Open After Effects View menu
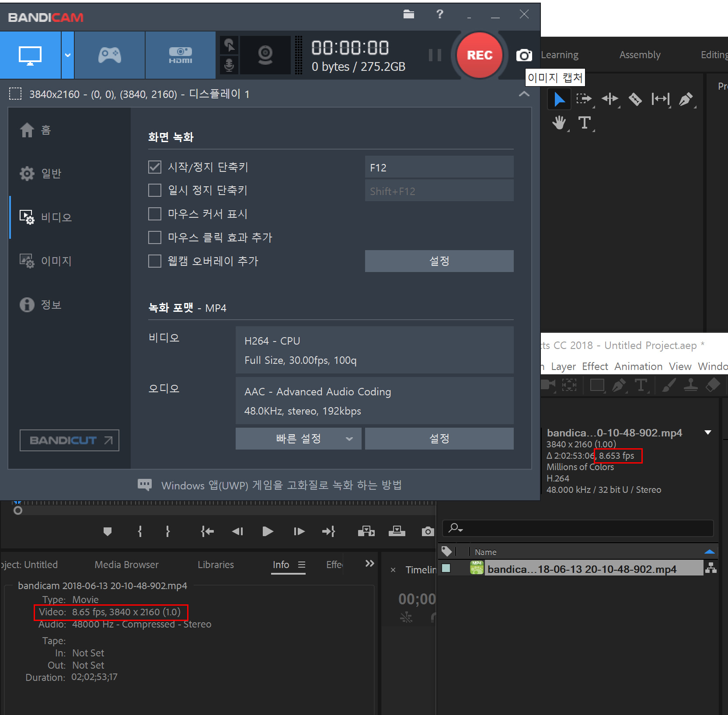Image resolution: width=728 pixels, height=715 pixels. (680, 366)
